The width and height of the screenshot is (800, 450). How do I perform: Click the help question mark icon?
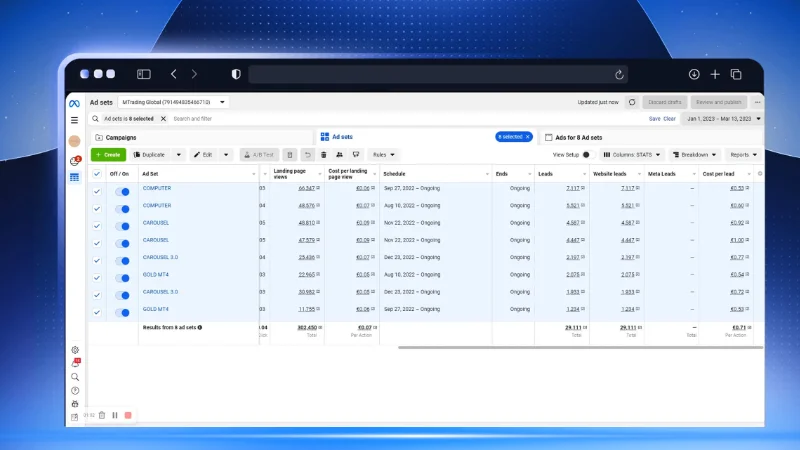tap(75, 390)
